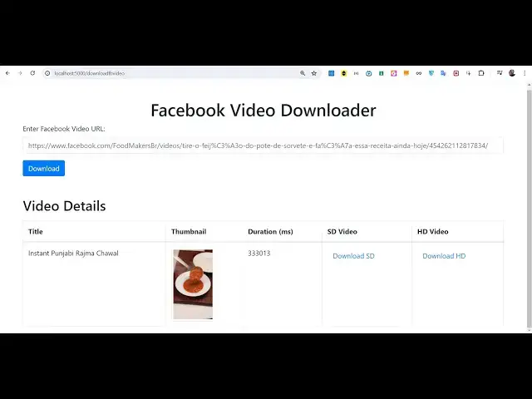
Task: Click the duration value 333013
Action: (259, 253)
